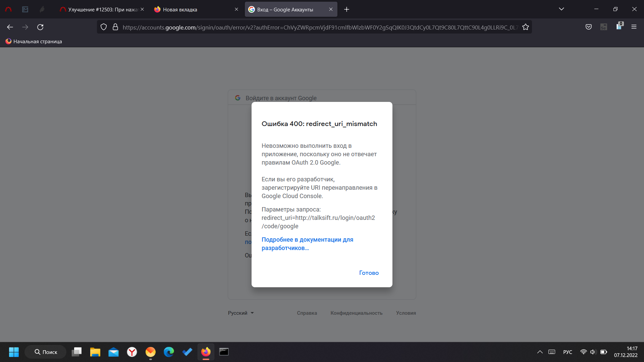Go back to the previous page
This screenshot has height=362, width=644.
[10, 27]
